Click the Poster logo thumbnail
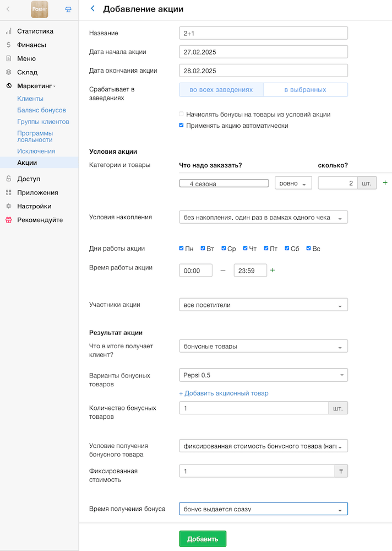 click(x=40, y=9)
